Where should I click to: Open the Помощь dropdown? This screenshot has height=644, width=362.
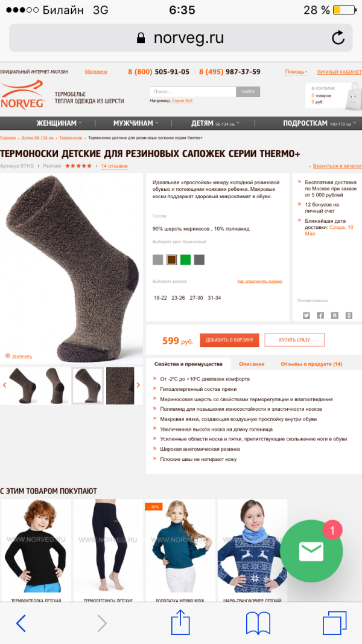pos(296,72)
